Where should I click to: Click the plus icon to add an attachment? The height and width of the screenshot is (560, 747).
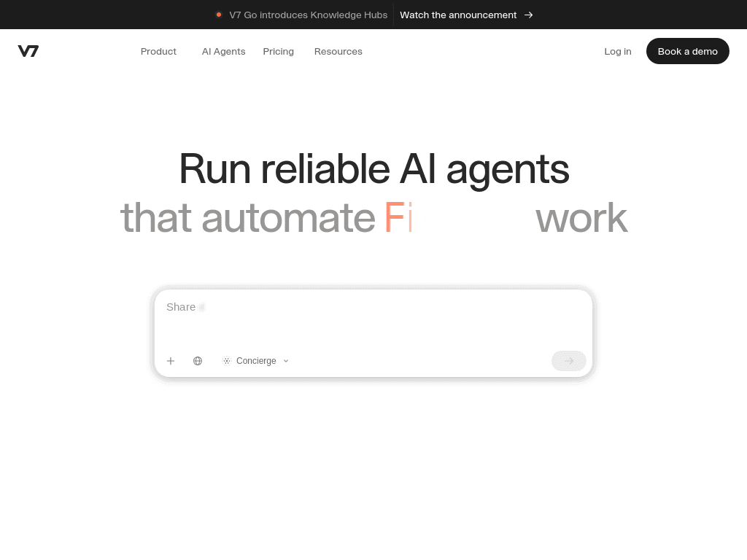[171, 361]
